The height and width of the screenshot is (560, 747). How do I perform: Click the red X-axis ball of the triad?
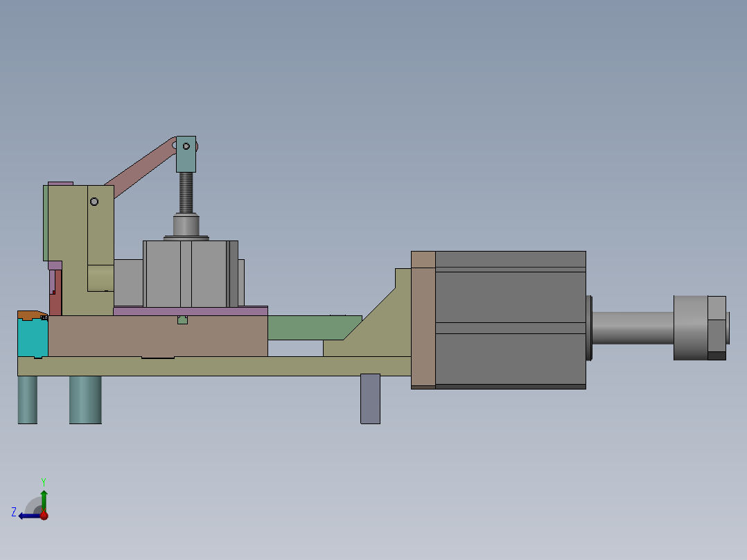coord(44,515)
